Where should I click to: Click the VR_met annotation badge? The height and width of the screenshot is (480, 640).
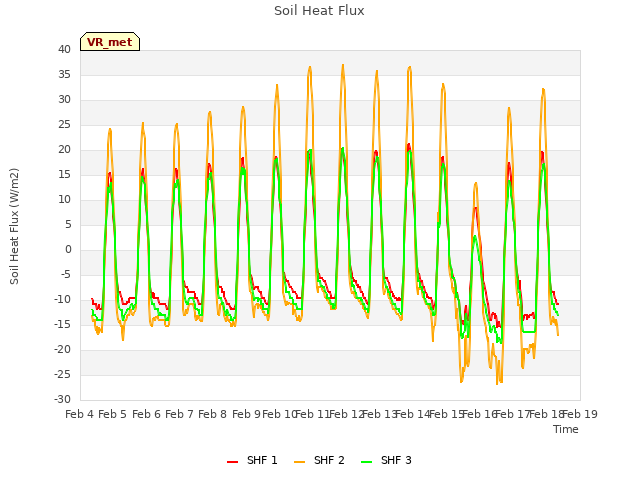coord(110,42)
